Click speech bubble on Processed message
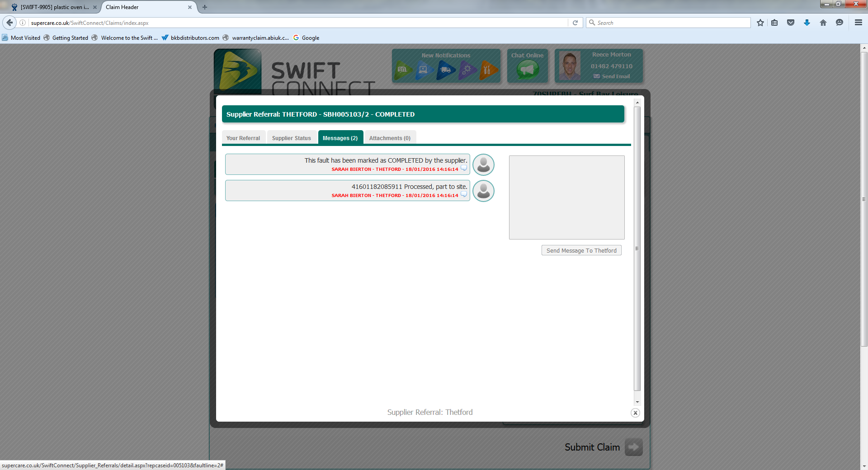This screenshot has width=868, height=470. point(464,195)
